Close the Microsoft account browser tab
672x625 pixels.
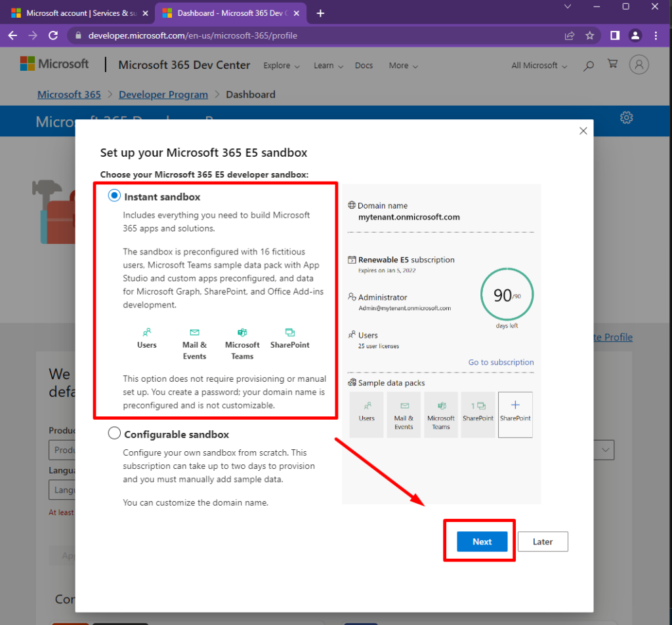(145, 13)
